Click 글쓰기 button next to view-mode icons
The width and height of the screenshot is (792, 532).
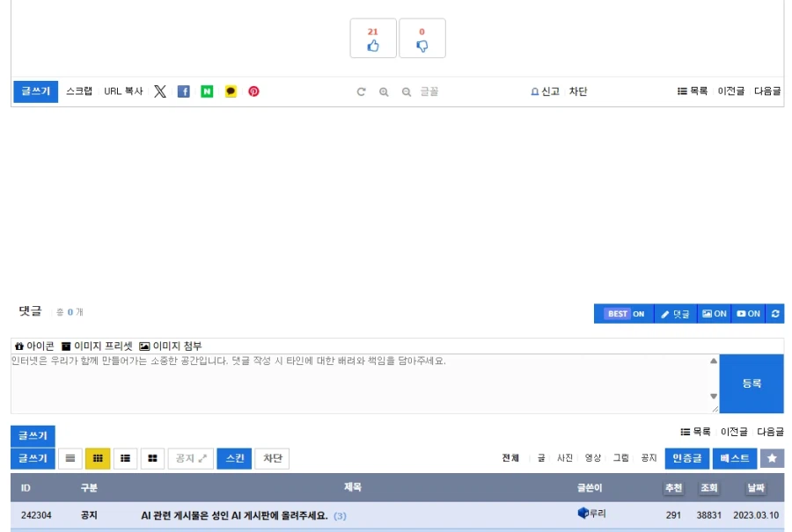[x=33, y=458]
